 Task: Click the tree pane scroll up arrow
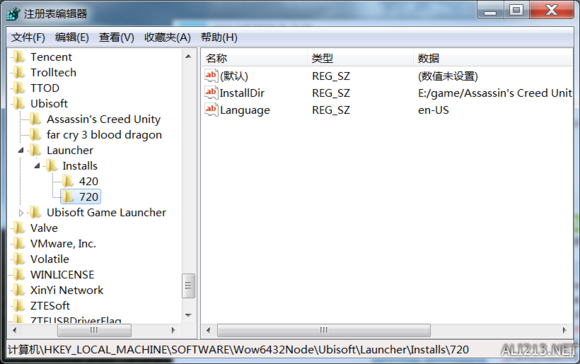click(188, 57)
